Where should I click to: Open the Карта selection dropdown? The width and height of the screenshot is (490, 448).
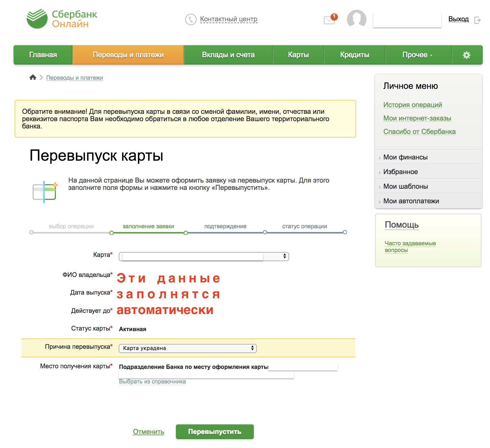pyautogui.click(x=204, y=257)
